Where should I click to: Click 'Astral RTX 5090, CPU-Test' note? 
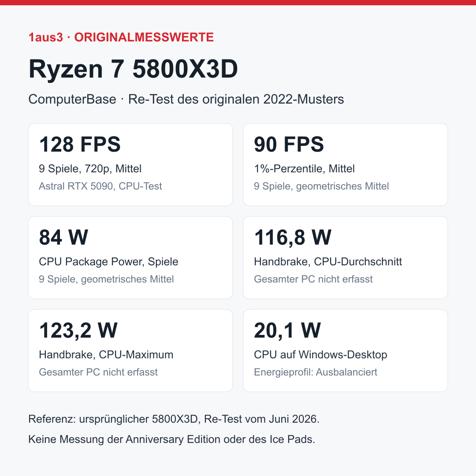tap(100, 186)
